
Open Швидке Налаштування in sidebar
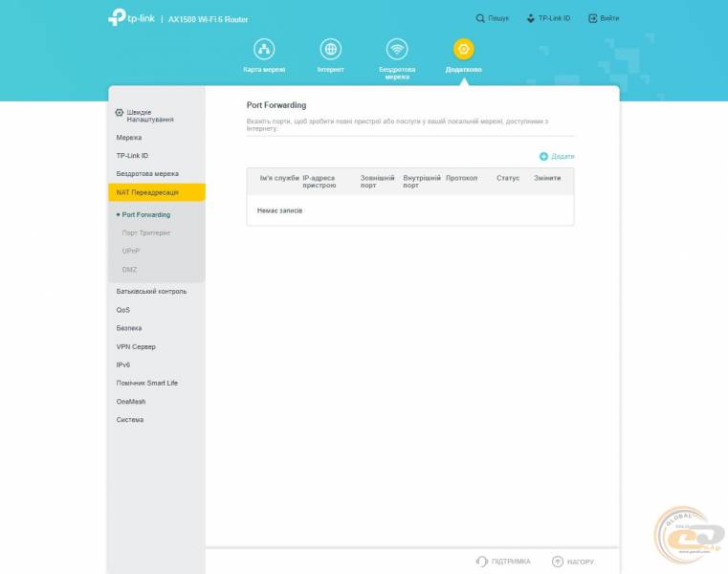click(x=150, y=116)
